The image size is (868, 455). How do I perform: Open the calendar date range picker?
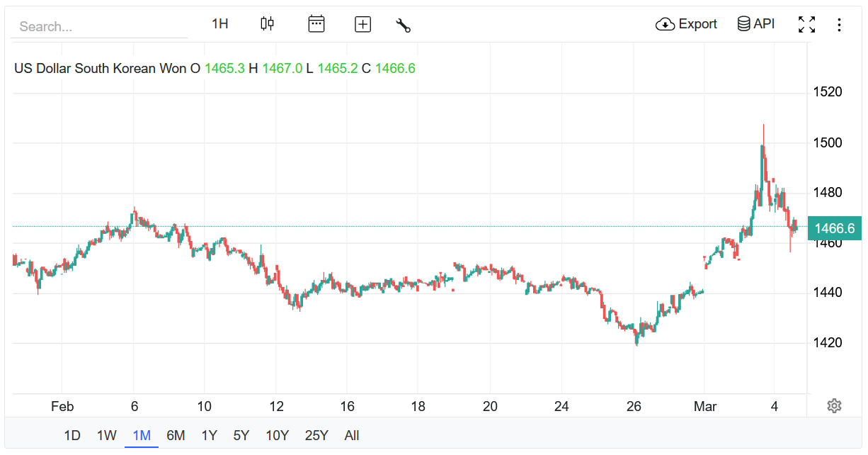pyautogui.click(x=316, y=24)
